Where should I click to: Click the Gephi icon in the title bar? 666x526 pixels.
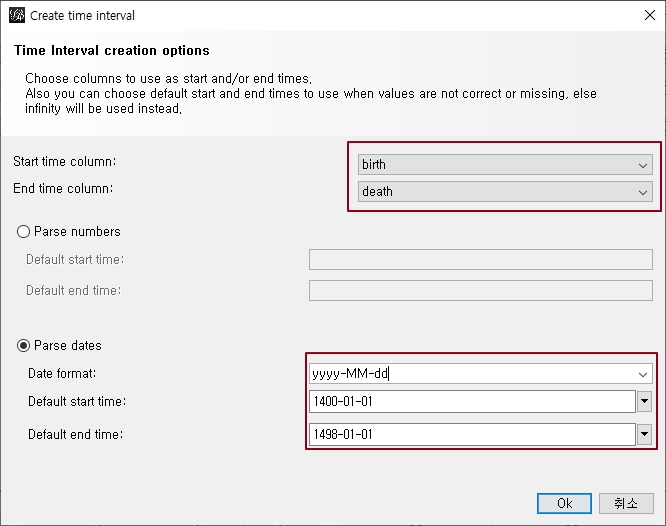[x=16, y=16]
